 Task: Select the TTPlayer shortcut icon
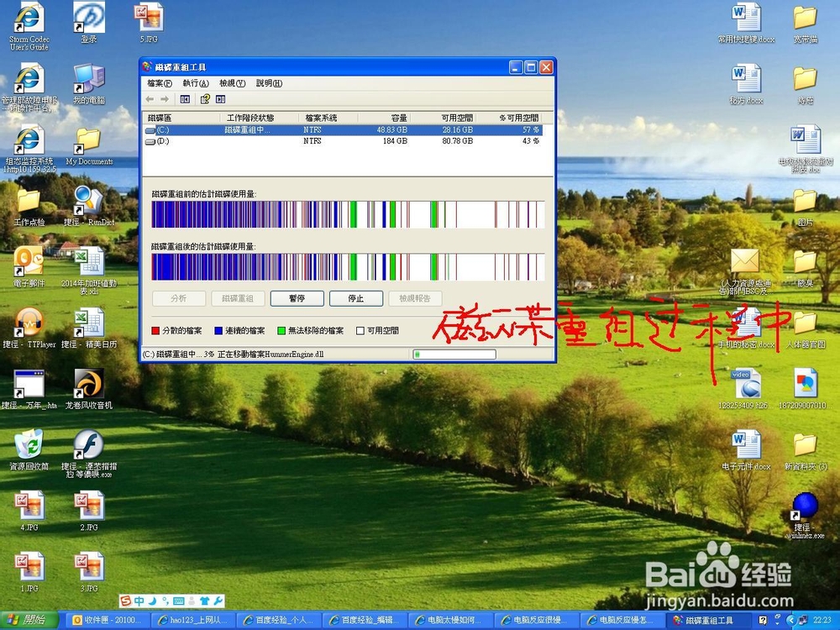(x=29, y=328)
